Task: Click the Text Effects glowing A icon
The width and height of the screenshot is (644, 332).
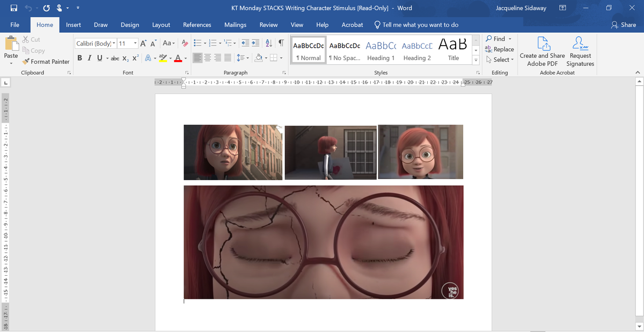Action: coord(148,58)
